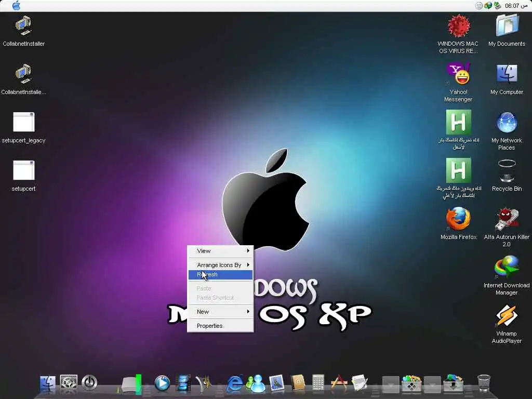Click the greyed-out Paste Shortcut entry

point(220,298)
